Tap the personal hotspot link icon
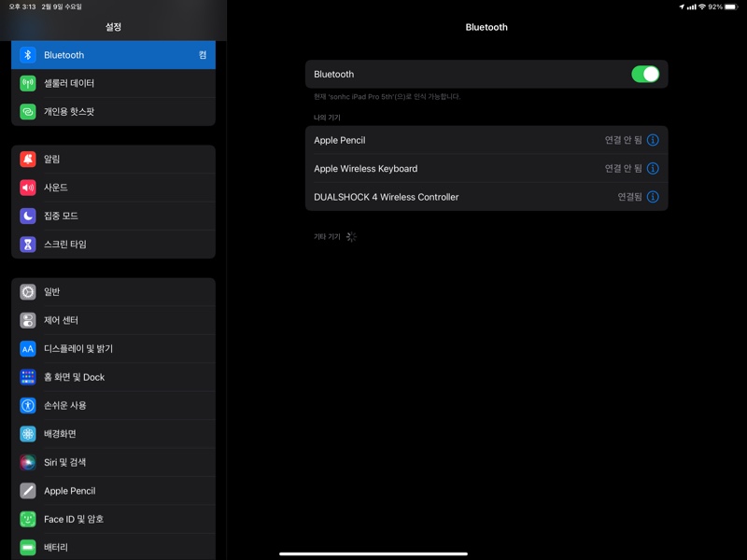Image resolution: width=747 pixels, height=560 pixels. click(28, 111)
